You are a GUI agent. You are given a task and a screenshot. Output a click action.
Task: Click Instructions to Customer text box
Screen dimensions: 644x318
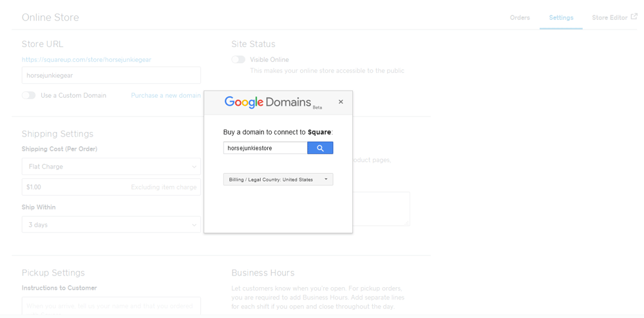[111, 307]
